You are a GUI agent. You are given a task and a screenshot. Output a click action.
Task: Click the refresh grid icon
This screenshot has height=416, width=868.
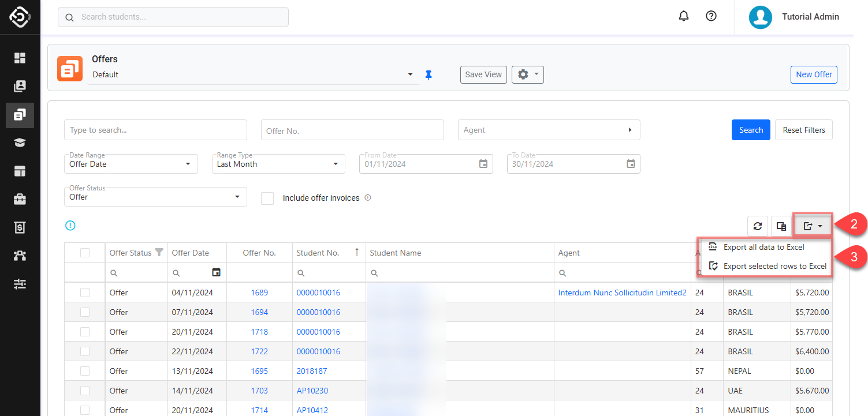(x=757, y=226)
